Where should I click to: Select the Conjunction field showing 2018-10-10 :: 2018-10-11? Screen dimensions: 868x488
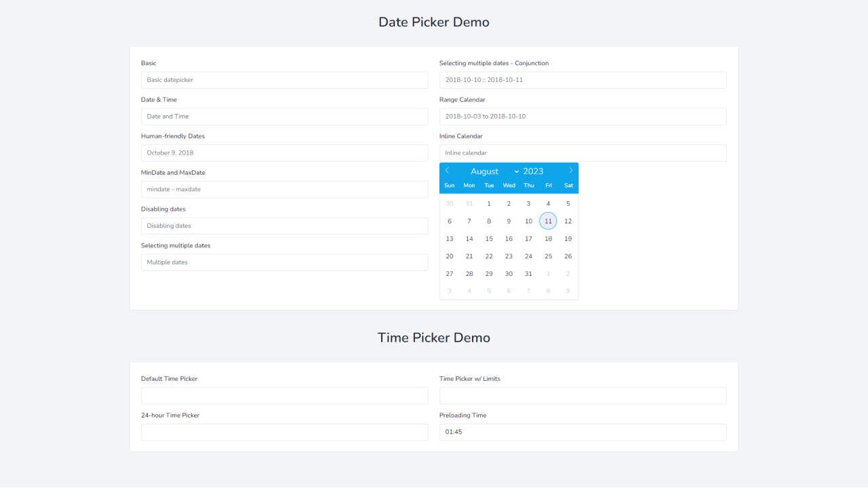(x=583, y=79)
